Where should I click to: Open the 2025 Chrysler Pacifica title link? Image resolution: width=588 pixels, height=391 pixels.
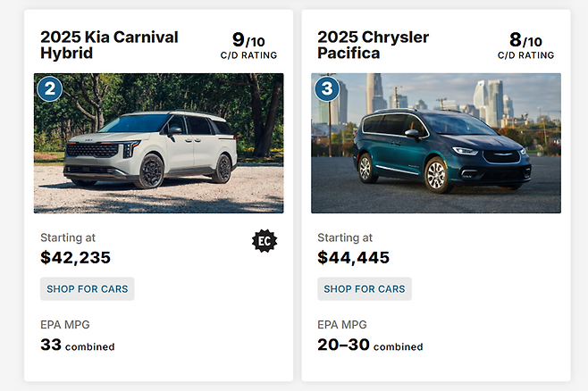tap(374, 45)
